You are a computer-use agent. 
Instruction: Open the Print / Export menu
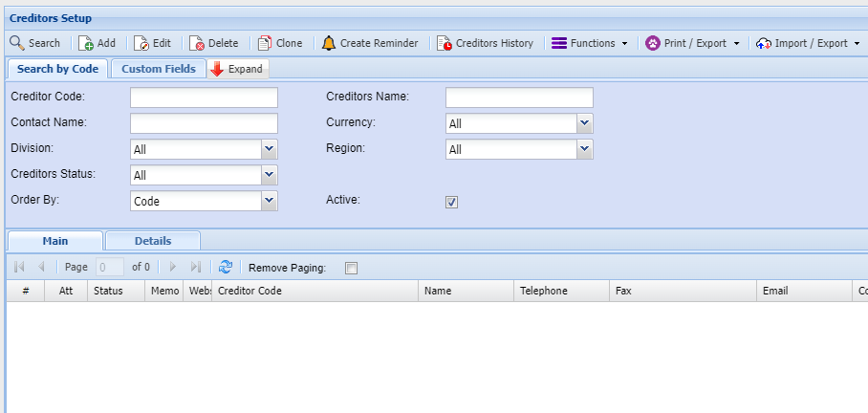point(693,43)
